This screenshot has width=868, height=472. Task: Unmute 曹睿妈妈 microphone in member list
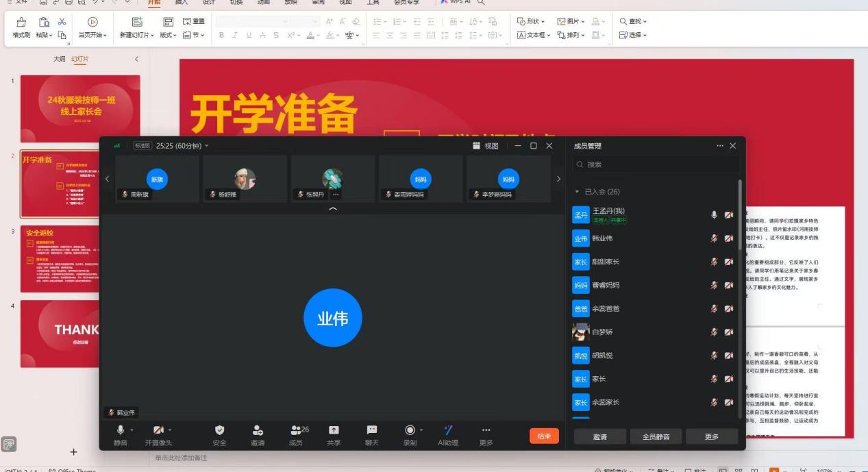[x=714, y=285]
